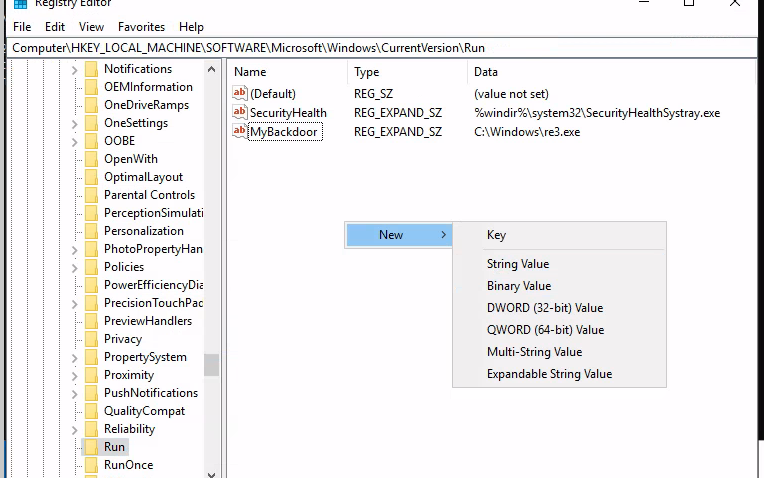The height and width of the screenshot is (478, 764).
Task: Click the C:\Windows\re3.exe data cell
Action: pos(527,132)
